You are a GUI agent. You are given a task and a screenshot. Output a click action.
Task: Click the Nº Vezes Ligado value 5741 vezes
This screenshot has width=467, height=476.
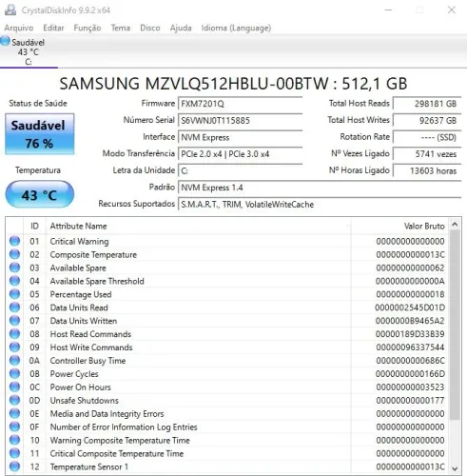pyautogui.click(x=427, y=154)
